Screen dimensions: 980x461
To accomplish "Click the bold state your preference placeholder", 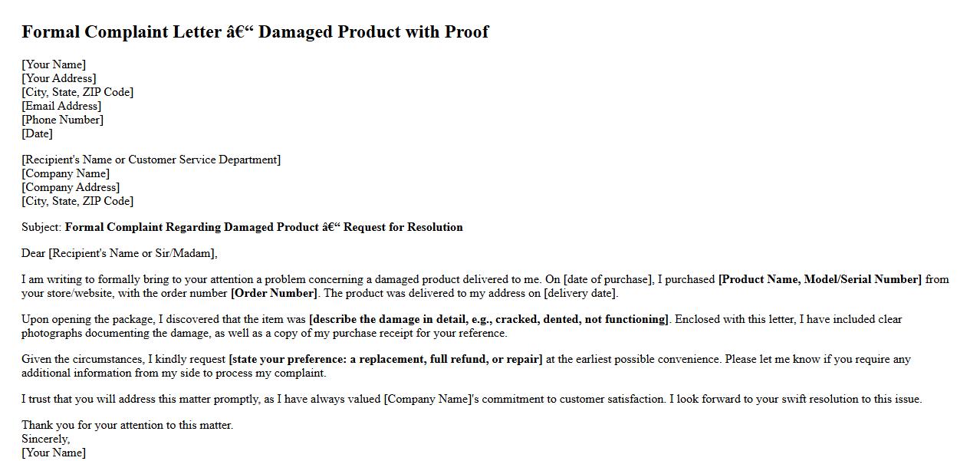I will tap(385, 359).
